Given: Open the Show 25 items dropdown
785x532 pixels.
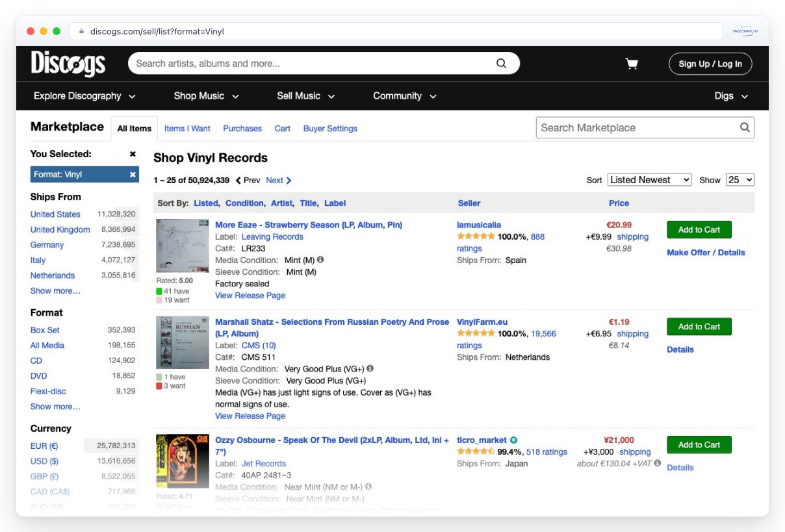Looking at the screenshot, I should [740, 180].
